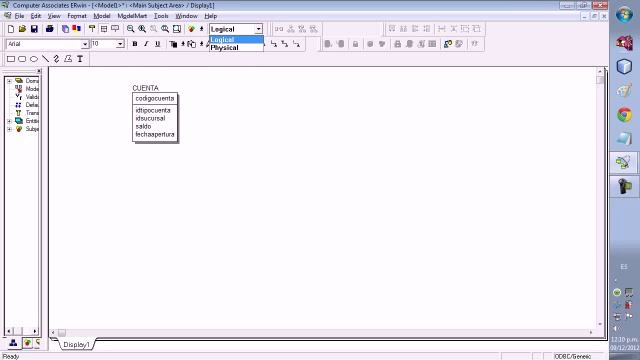640x360 pixels.
Task: Click the Complete Compare multicolor icon
Action: click(76, 29)
